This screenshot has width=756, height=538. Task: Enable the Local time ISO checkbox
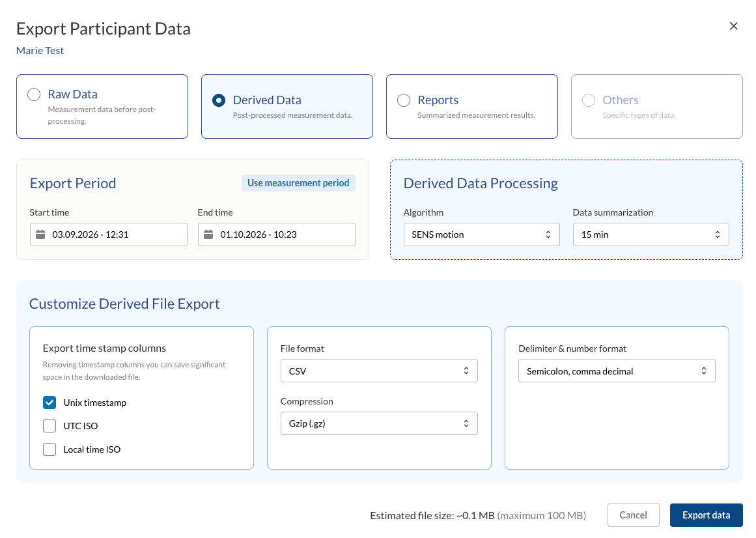(49, 449)
